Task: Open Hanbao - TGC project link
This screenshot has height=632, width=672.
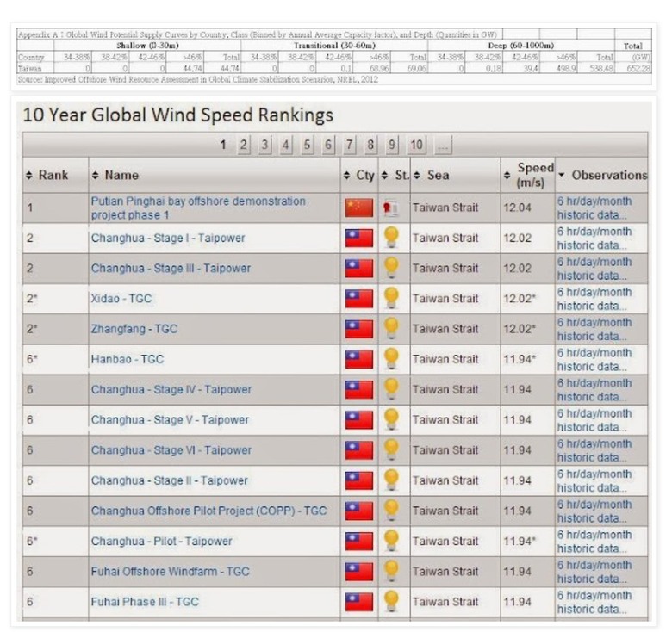Action: pos(128,359)
